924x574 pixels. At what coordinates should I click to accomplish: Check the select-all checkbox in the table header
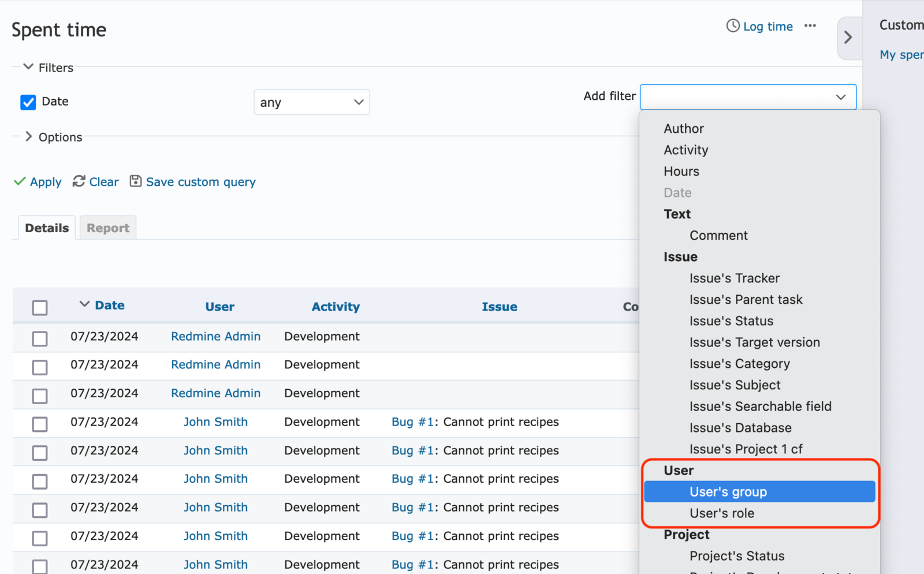click(39, 308)
